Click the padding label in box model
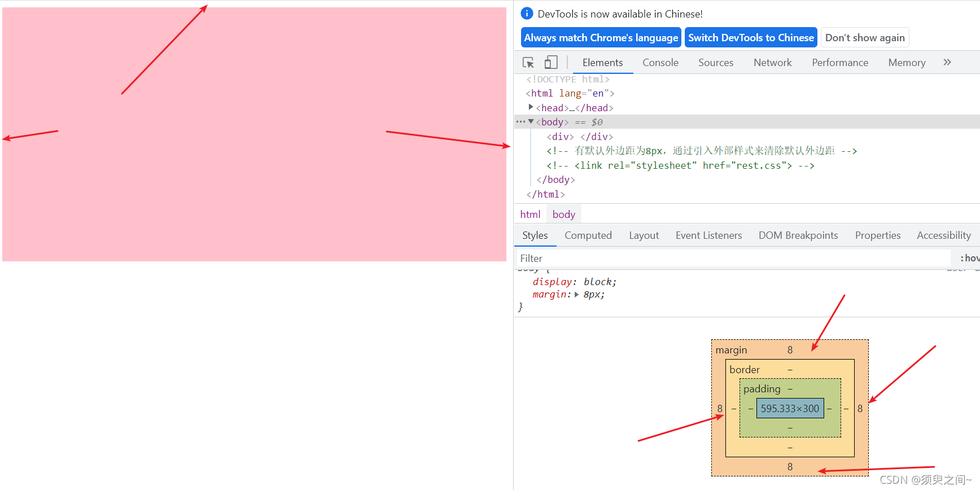The width and height of the screenshot is (980, 490). point(762,389)
